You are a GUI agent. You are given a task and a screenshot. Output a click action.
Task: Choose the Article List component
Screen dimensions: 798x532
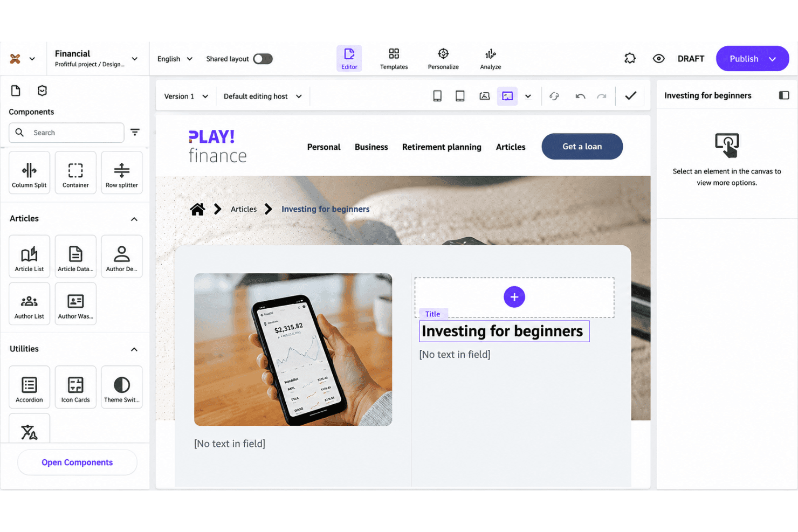coord(29,257)
